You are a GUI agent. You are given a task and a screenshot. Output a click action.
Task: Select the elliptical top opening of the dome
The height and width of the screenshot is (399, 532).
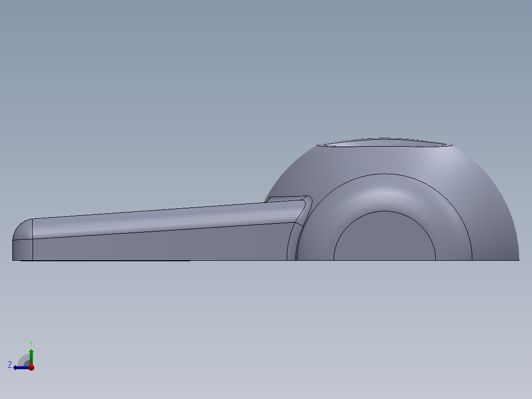coord(384,143)
